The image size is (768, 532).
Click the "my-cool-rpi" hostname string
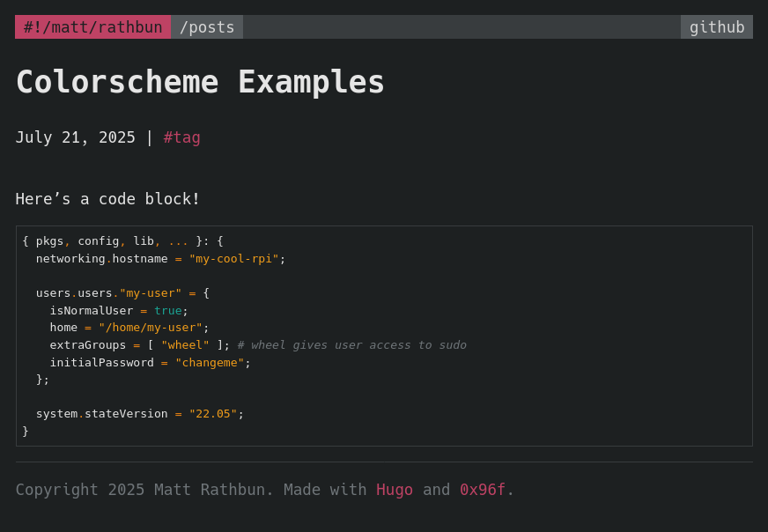click(233, 259)
